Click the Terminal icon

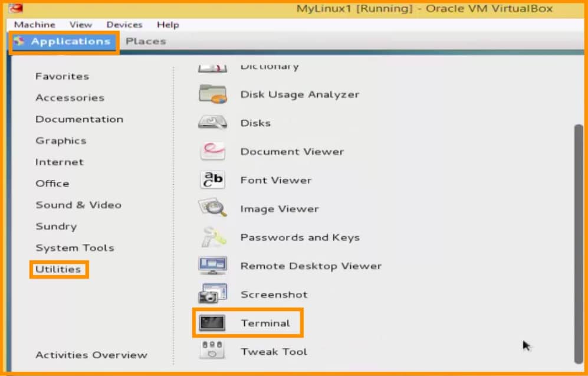(x=212, y=323)
